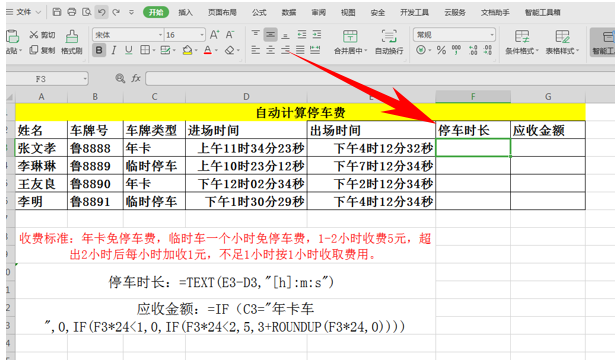Screen dimensions: 615x362
Task: Open the 安全 tab
Action: click(377, 13)
